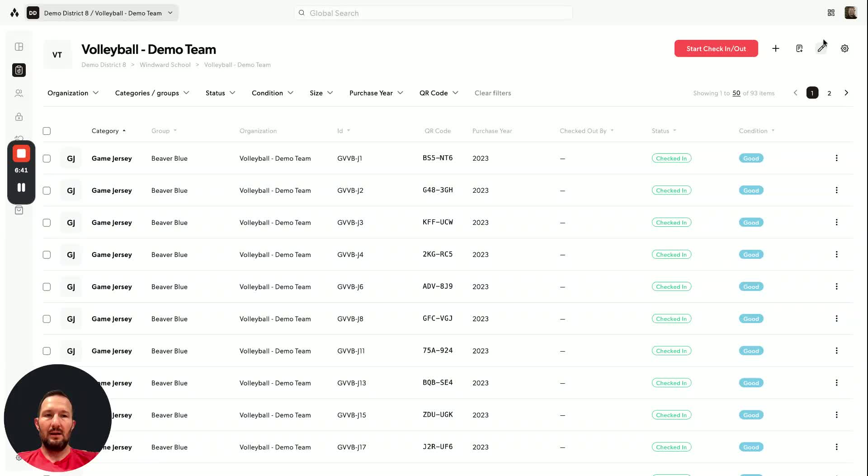The width and height of the screenshot is (868, 476).
Task: Open the QR code scanner icon
Action: [831, 13]
